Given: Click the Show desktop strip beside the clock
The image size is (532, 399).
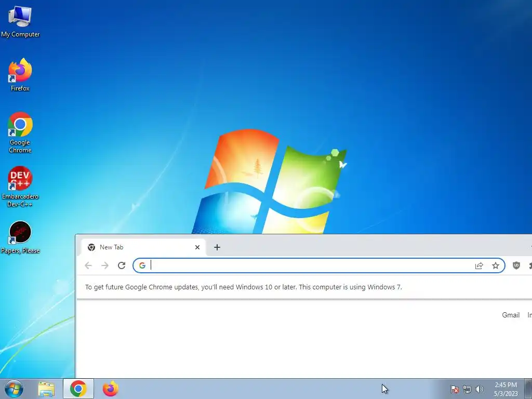Looking at the screenshot, I should 528,389.
